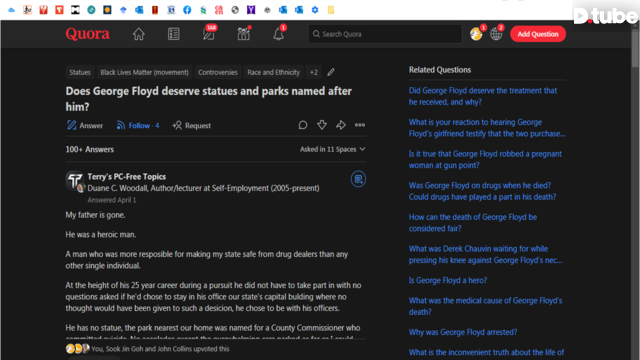Expand the +2 more topics tag
This screenshot has width=640, height=360.
point(313,72)
